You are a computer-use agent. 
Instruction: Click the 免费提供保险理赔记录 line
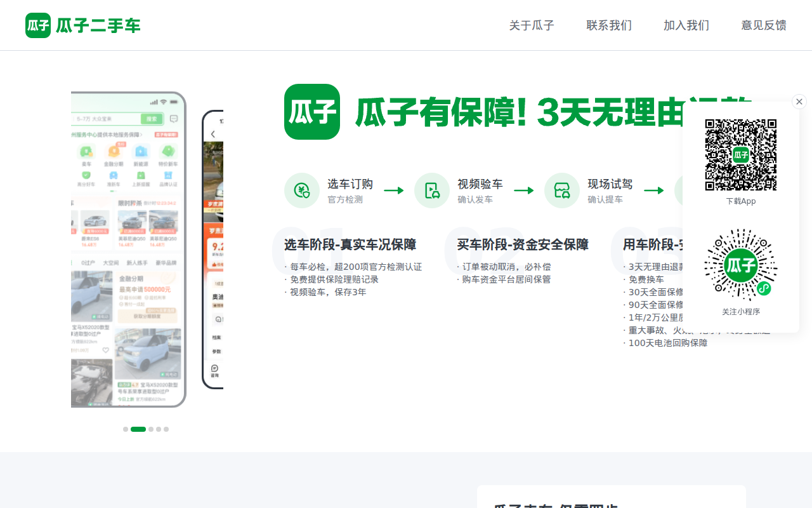point(331,279)
